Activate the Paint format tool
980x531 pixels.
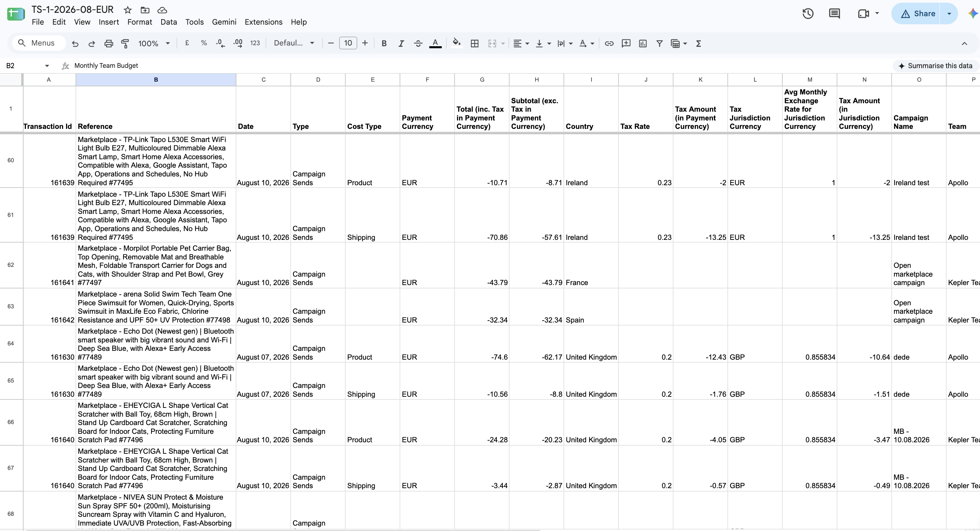(125, 44)
